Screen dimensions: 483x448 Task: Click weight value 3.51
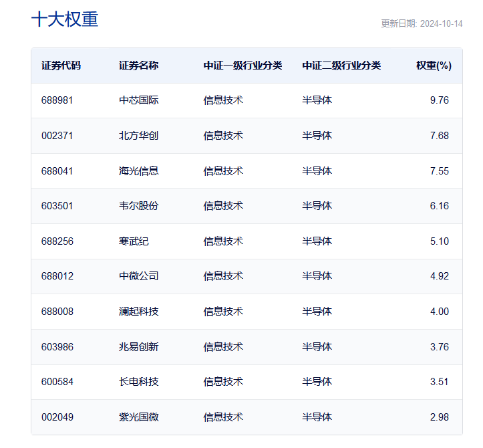pyautogui.click(x=440, y=382)
